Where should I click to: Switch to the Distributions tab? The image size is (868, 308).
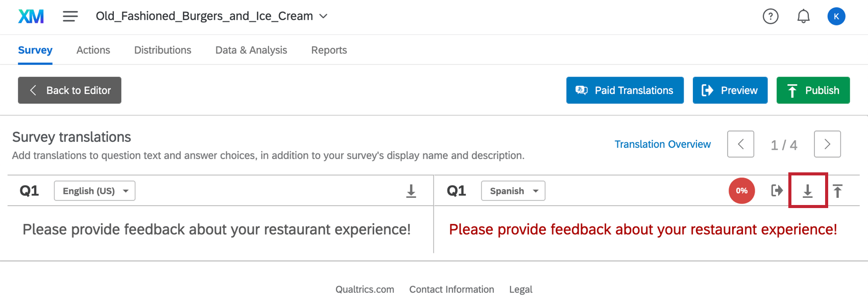pyautogui.click(x=162, y=50)
